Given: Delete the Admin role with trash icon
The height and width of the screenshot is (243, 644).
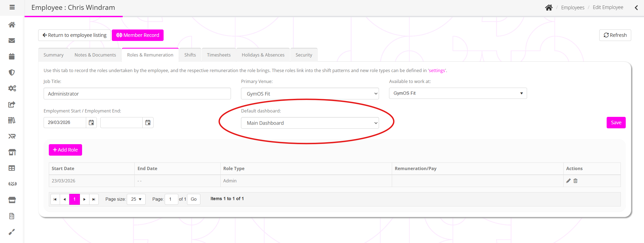Looking at the screenshot, I should click(x=576, y=181).
